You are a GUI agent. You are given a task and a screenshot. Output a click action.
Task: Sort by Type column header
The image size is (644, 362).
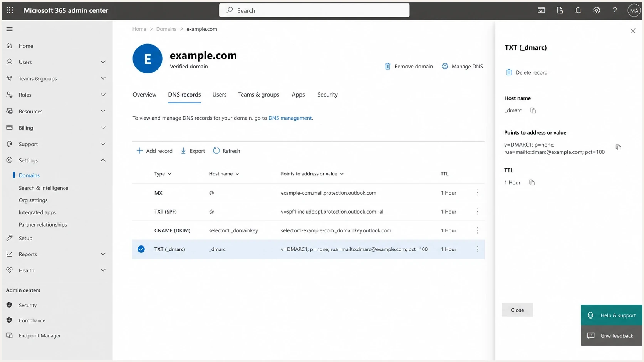click(163, 174)
